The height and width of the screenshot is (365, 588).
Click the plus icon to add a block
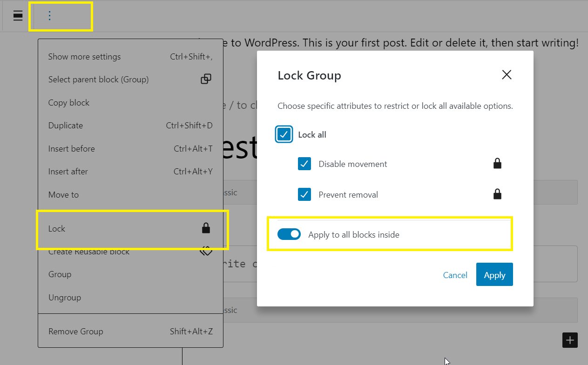click(x=570, y=340)
